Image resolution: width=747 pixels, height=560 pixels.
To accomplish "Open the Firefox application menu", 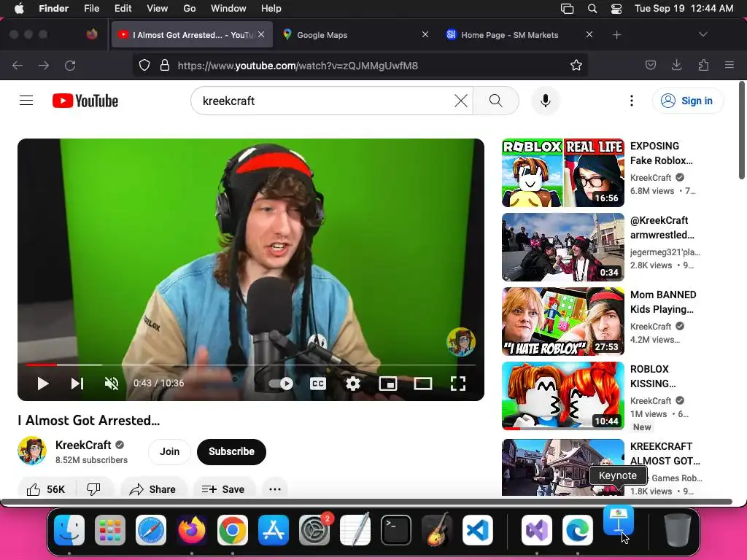I will 729,65.
